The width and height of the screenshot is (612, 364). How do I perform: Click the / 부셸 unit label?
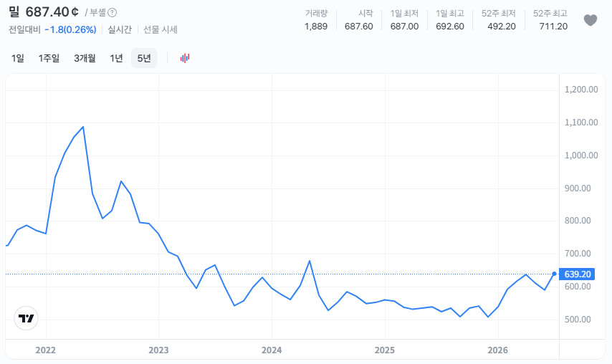pos(95,12)
